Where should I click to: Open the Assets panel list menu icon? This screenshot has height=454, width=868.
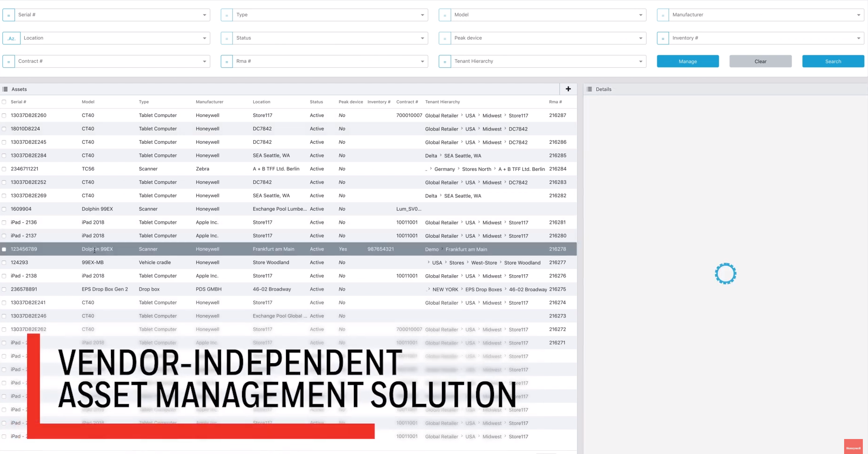5,89
